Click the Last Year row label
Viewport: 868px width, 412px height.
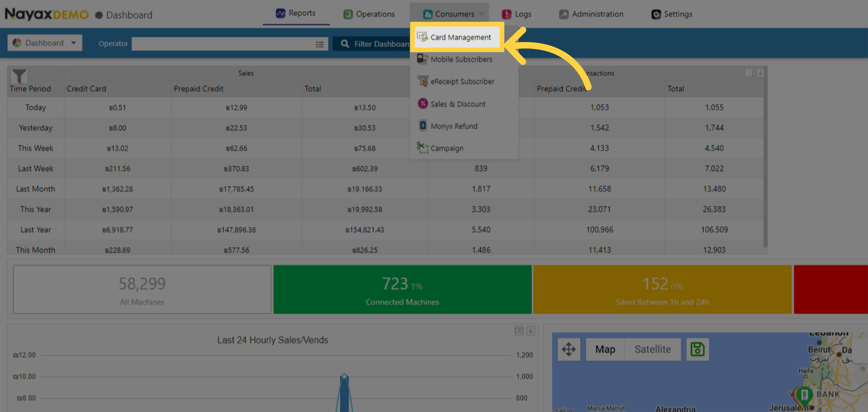point(36,230)
